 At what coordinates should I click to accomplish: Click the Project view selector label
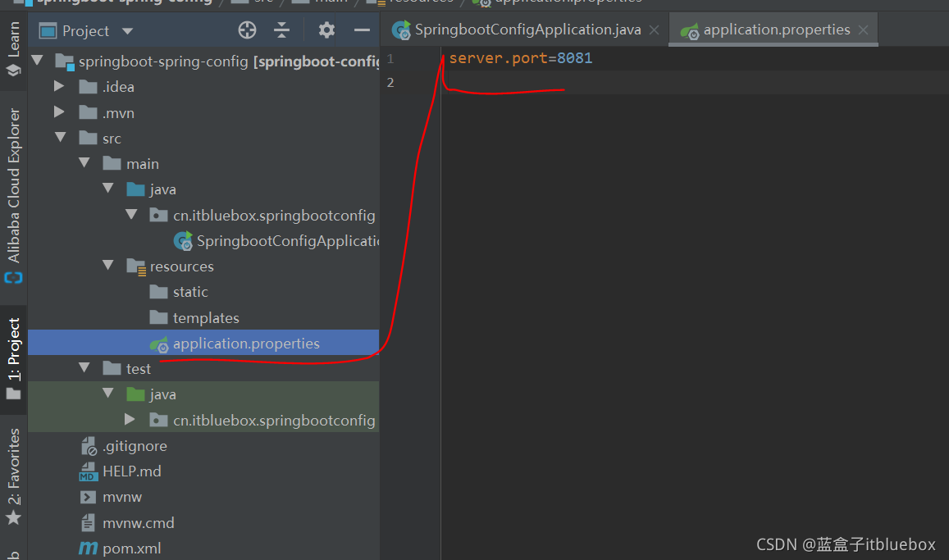[x=85, y=31]
